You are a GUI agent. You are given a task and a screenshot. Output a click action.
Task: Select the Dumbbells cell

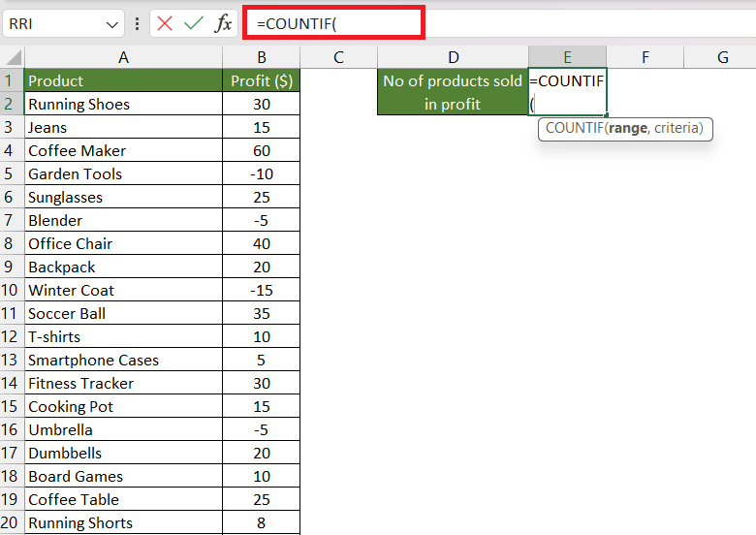coord(123,453)
